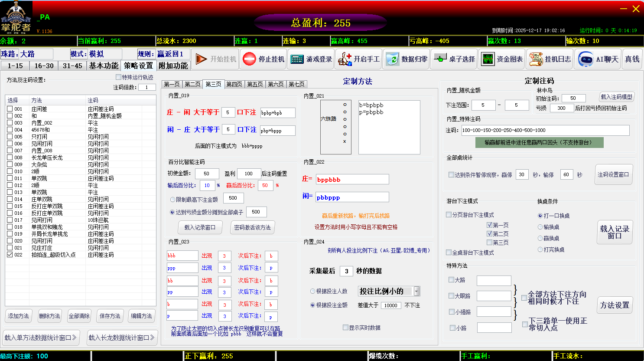This screenshot has height=361, width=644.
Task: Select the 根据投注人数 radio button
Action: click(x=312, y=291)
